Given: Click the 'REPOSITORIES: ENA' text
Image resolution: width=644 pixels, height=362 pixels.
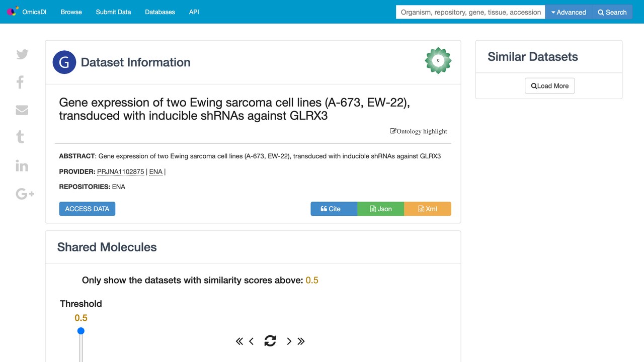Looking at the screenshot, I should tap(92, 187).
